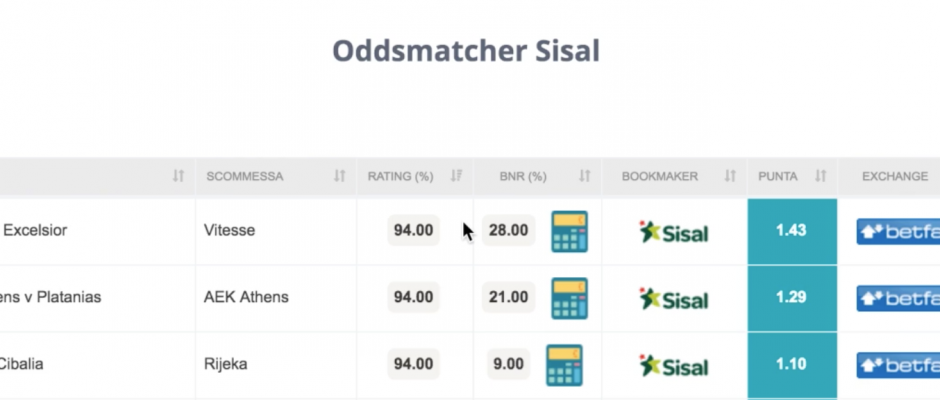Click the sort arrows in the leftmost column header

coord(178,176)
